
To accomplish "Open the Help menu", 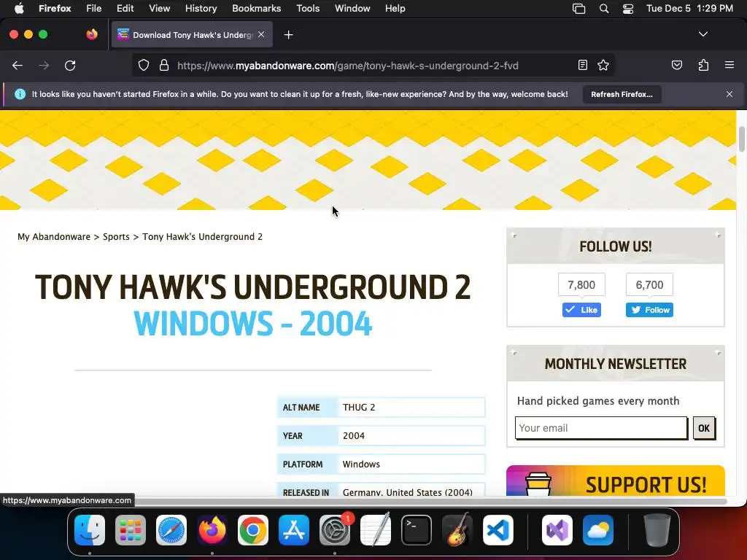I will (395, 8).
